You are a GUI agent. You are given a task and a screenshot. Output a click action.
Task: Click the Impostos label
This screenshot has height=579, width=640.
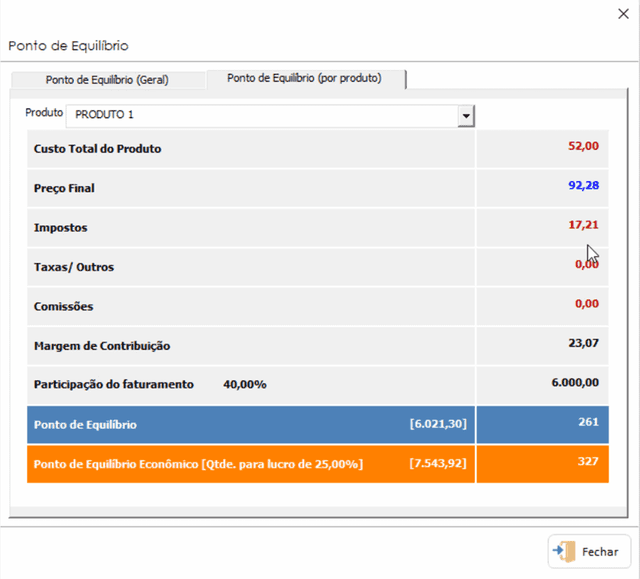pos(60,228)
